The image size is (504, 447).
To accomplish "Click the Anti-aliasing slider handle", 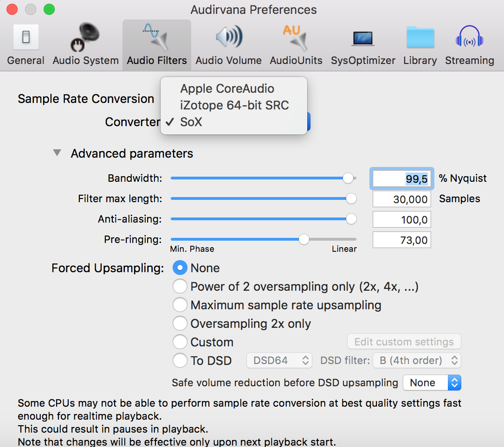I will tap(351, 219).
